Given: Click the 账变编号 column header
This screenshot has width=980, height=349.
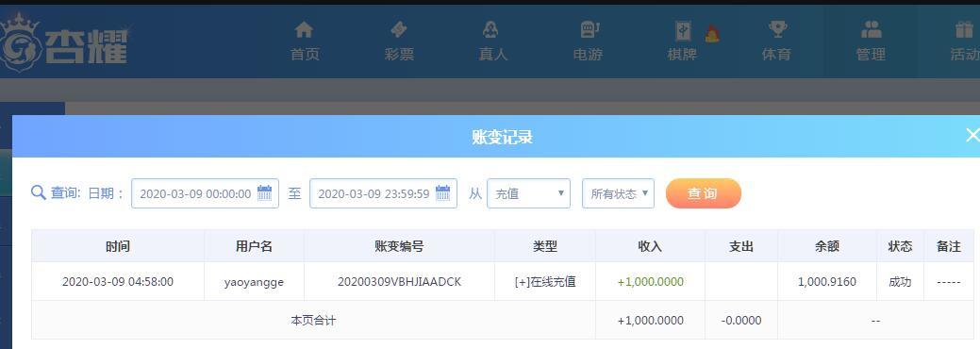Looking at the screenshot, I should (399, 246).
